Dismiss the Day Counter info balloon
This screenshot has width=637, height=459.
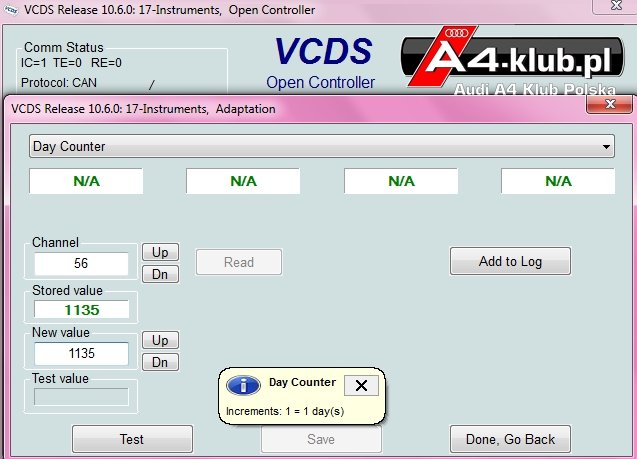(361, 385)
